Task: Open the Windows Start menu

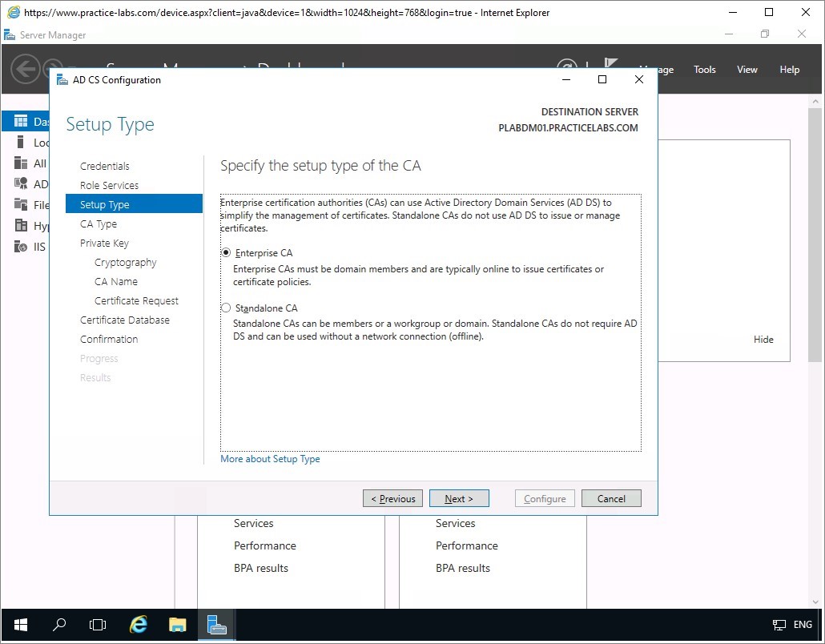Action: [21, 625]
